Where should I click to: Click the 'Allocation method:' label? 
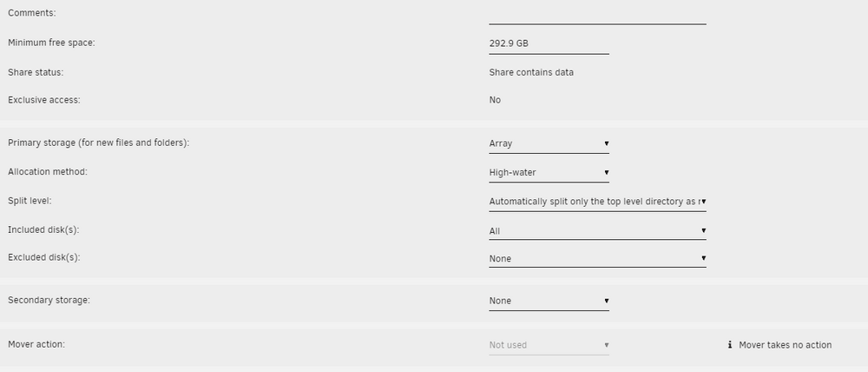[x=48, y=172]
